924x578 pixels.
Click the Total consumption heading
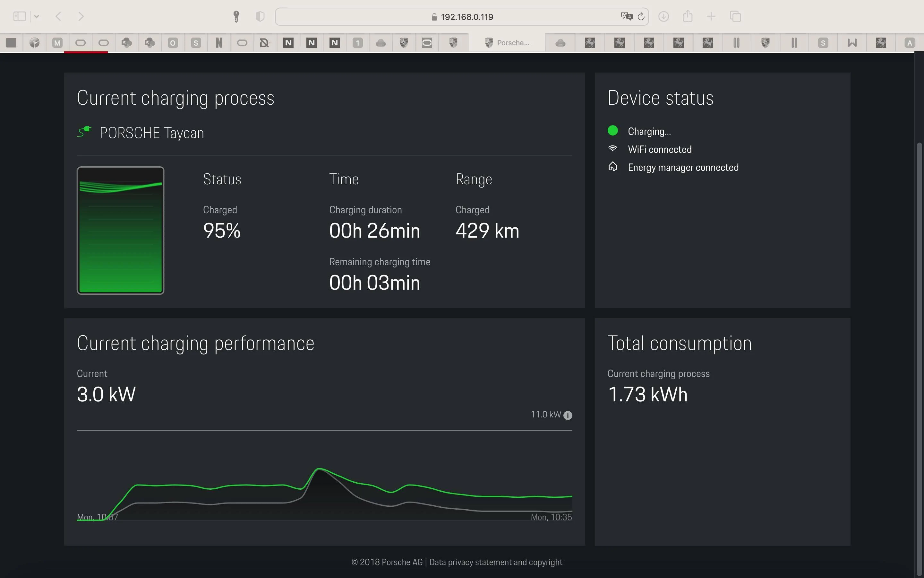pos(679,343)
